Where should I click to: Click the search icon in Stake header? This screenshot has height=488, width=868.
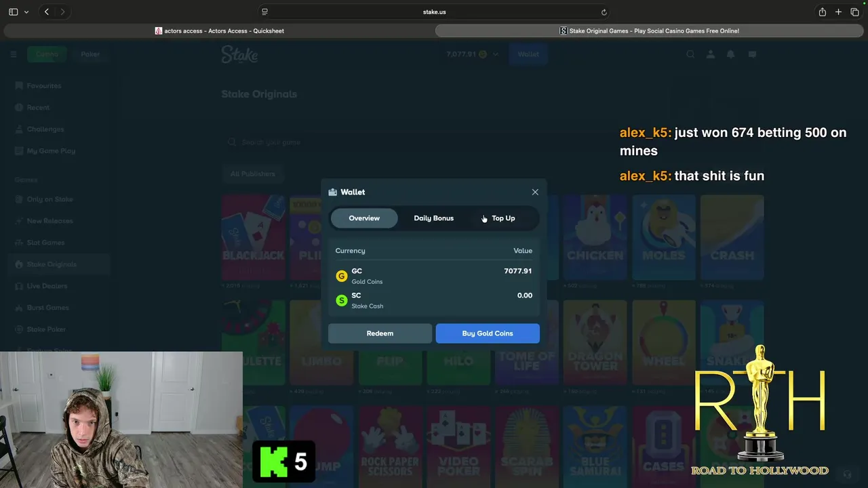click(x=690, y=54)
